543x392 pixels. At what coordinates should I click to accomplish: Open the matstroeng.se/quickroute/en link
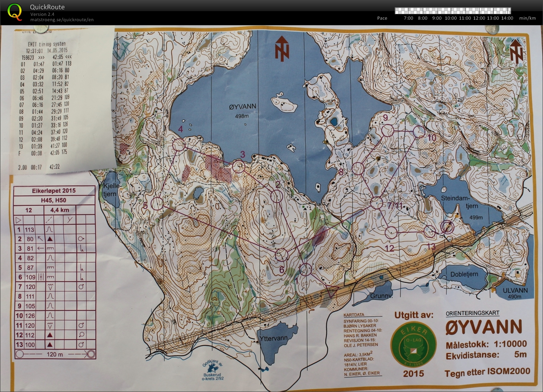[62, 20]
